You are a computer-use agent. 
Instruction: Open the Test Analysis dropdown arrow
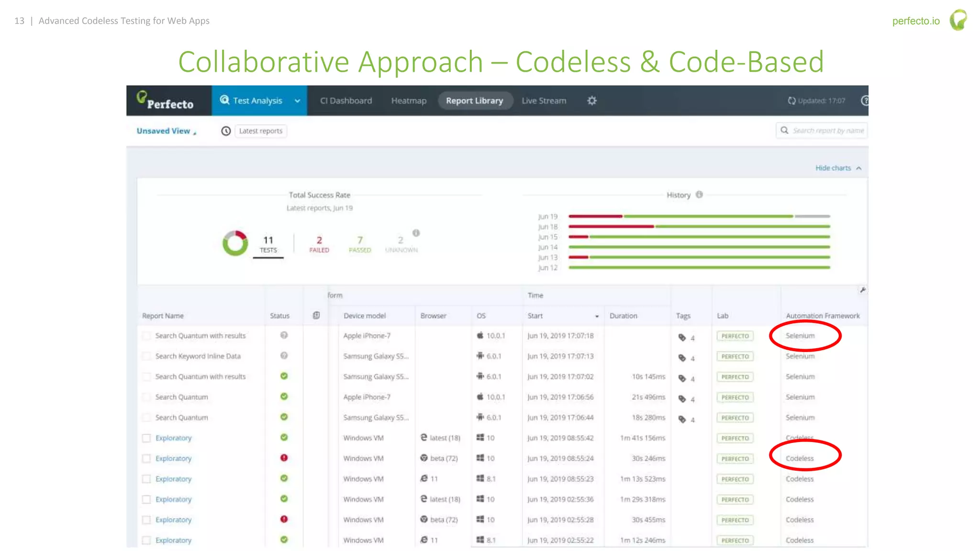pyautogui.click(x=297, y=101)
